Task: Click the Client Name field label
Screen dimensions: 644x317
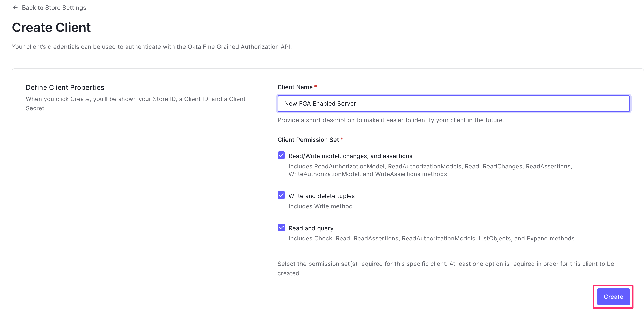Action: tap(295, 87)
